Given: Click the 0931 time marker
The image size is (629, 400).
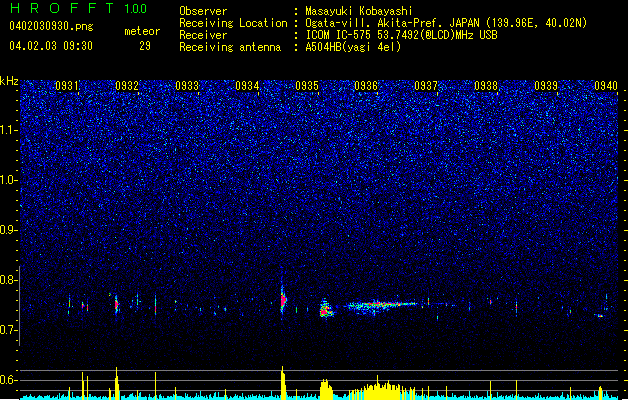Looking at the screenshot, I should tap(67, 86).
